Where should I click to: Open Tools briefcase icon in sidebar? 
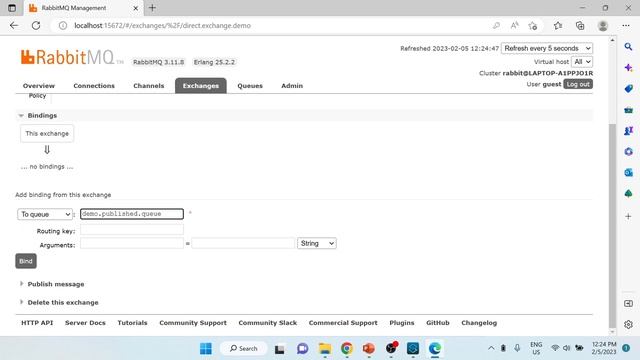click(x=628, y=110)
